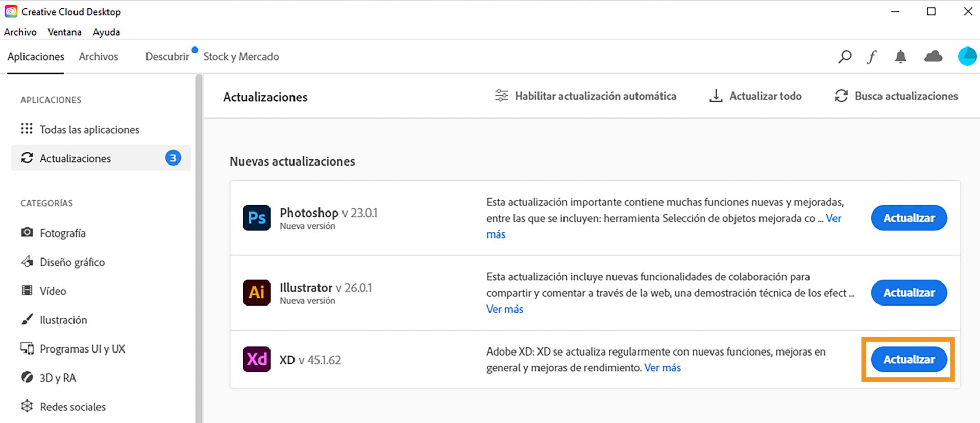This screenshot has height=423, width=980.
Task: Select Todas las aplicaciones in sidebar
Action: [89, 130]
